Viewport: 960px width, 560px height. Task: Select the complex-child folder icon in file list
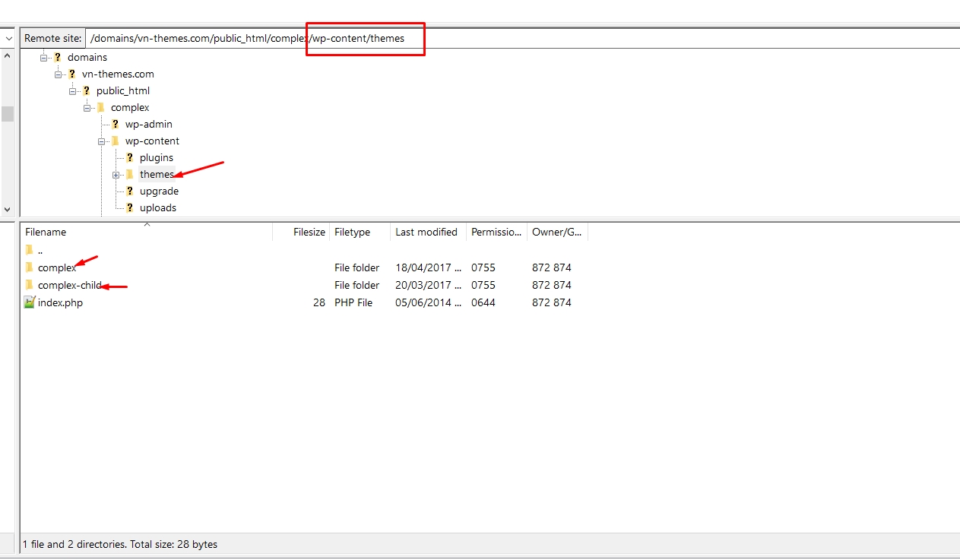29,285
